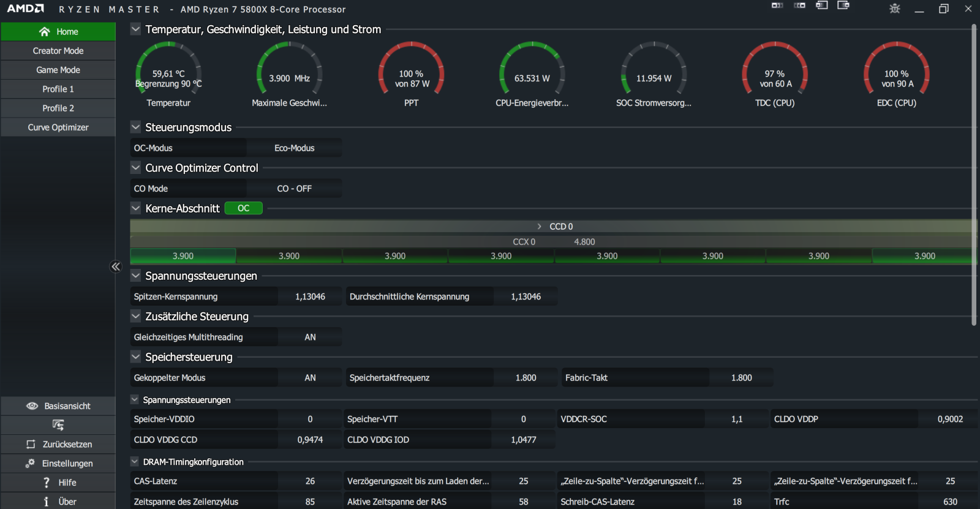The height and width of the screenshot is (509, 980).
Task: Expand the CCD 0 arrow
Action: click(x=540, y=227)
